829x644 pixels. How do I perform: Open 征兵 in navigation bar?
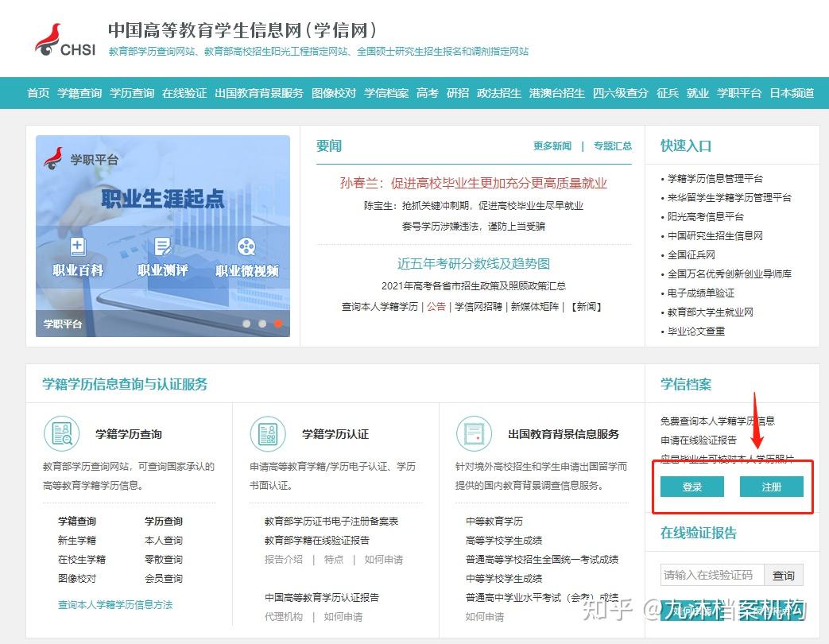667,93
